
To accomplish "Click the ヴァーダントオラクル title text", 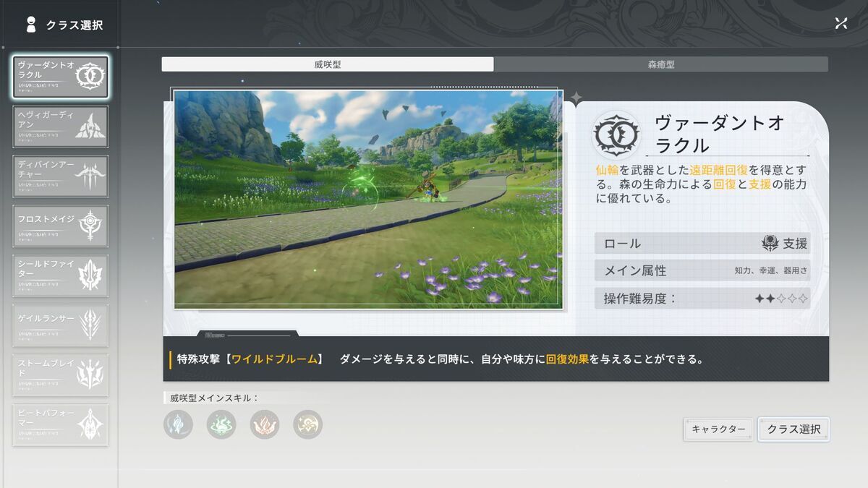I will 719,134.
